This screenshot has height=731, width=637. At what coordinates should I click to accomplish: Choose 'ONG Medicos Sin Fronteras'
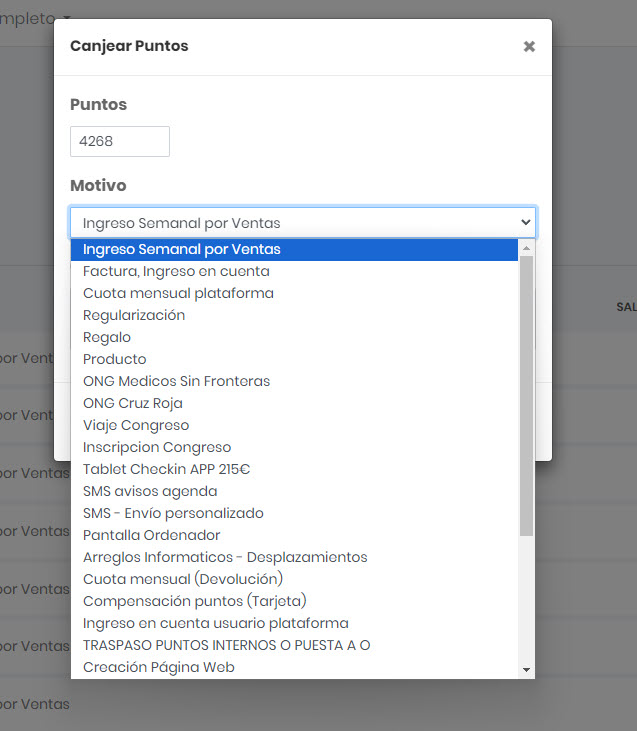[176, 381]
